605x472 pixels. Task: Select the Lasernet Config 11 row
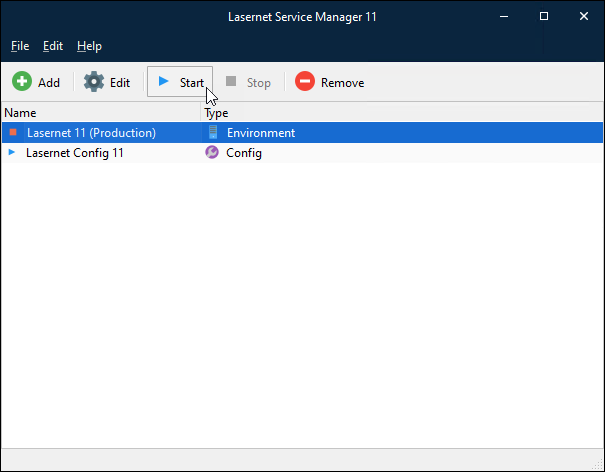tap(302, 153)
